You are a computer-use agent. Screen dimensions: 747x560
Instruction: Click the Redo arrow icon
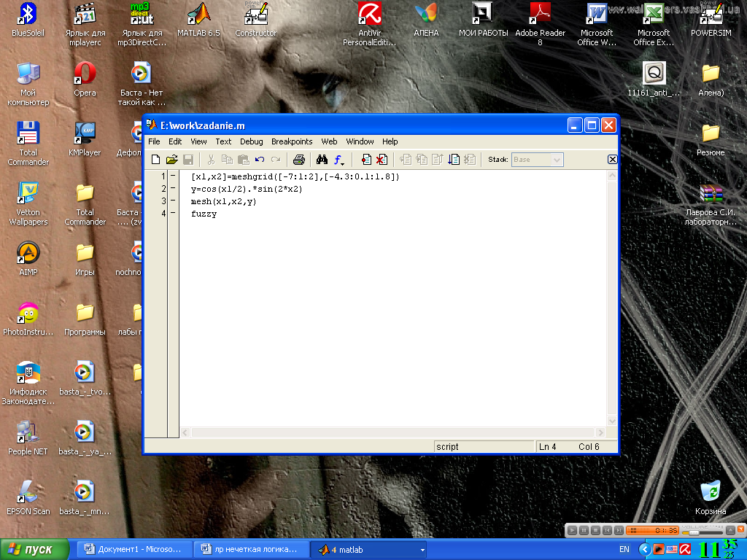pos(276,160)
